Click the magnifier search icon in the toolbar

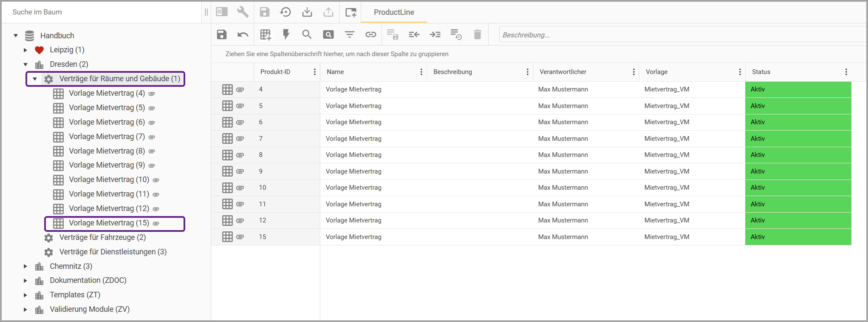(307, 34)
